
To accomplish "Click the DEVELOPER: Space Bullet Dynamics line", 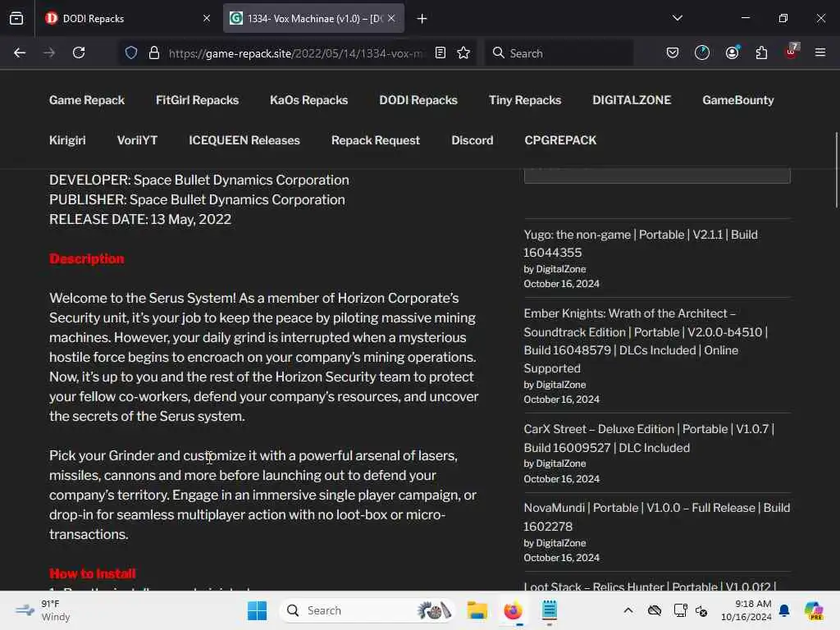I will pyautogui.click(x=199, y=180).
